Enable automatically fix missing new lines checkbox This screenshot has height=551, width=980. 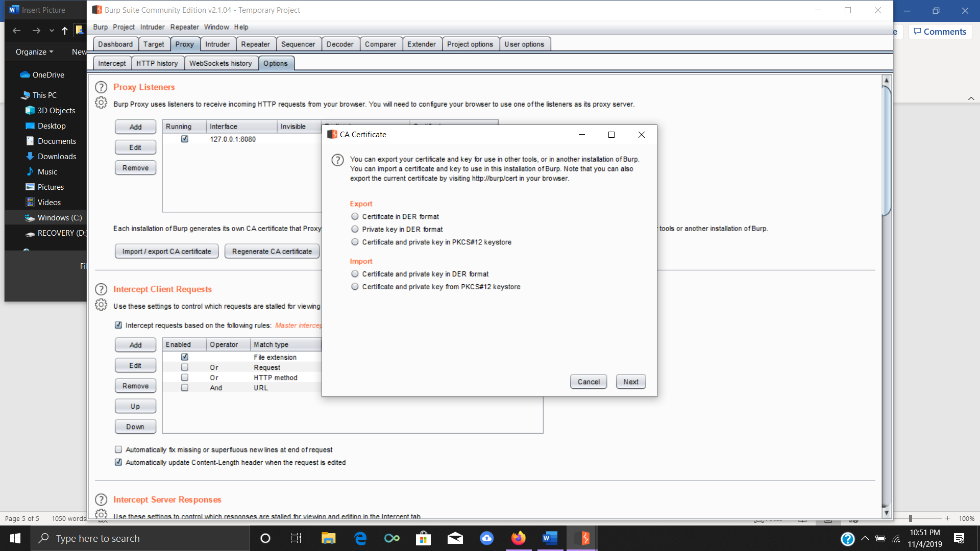point(118,449)
